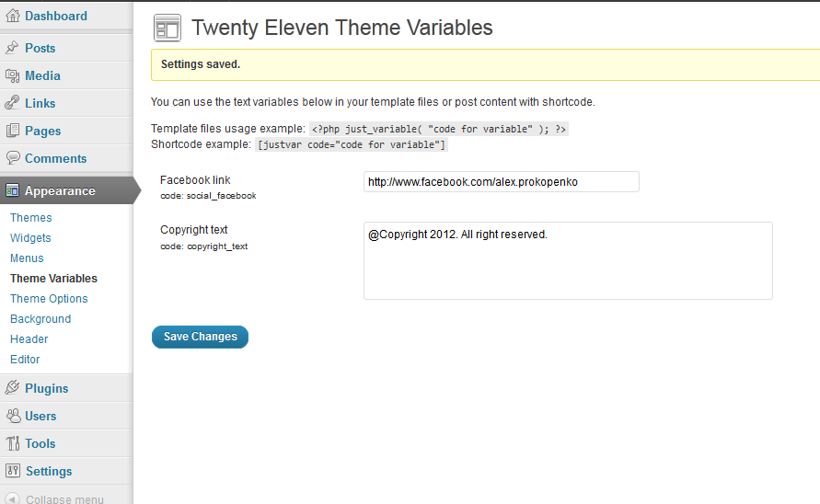820x504 pixels.
Task: Open the Header submenu item
Action: tap(29, 338)
